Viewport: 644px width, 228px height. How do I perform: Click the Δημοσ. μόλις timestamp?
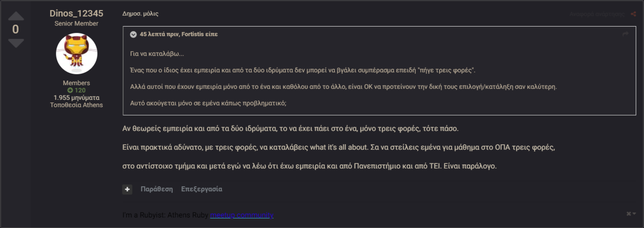pos(140,14)
